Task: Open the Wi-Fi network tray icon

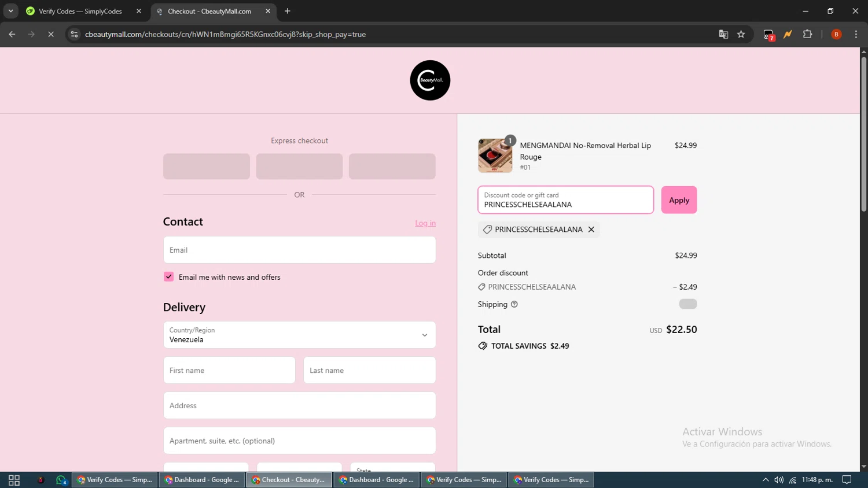Action: 793,480
